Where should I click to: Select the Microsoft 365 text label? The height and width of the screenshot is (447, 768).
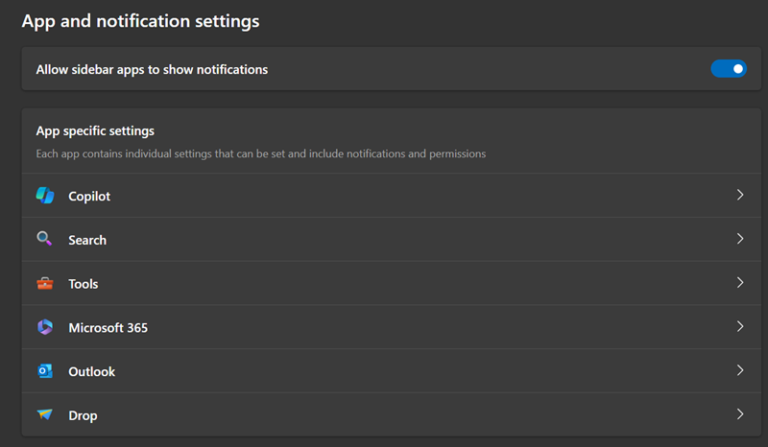point(108,328)
